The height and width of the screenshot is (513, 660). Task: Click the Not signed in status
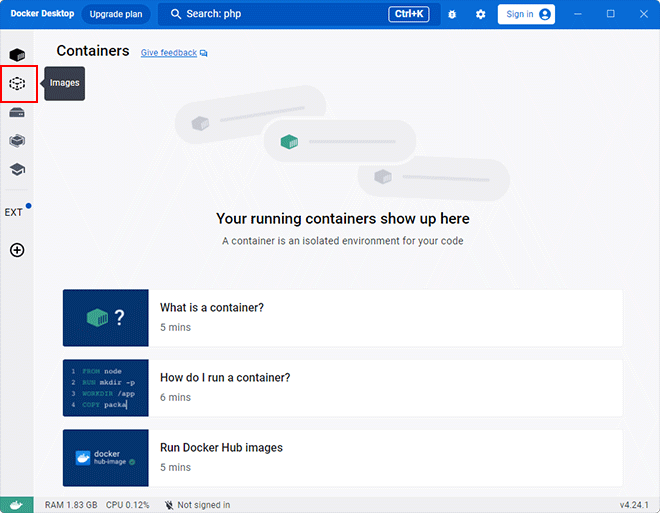tap(204, 505)
